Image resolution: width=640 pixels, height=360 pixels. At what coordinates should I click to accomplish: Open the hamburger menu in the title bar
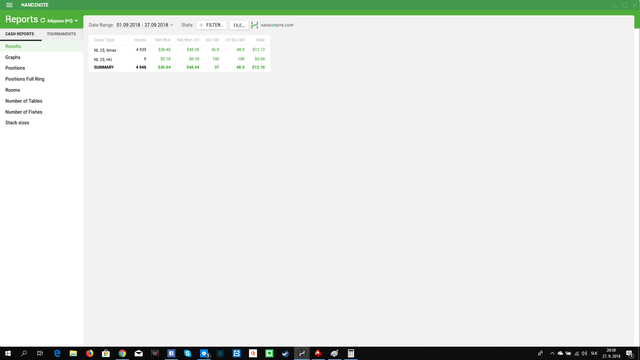[9, 5]
